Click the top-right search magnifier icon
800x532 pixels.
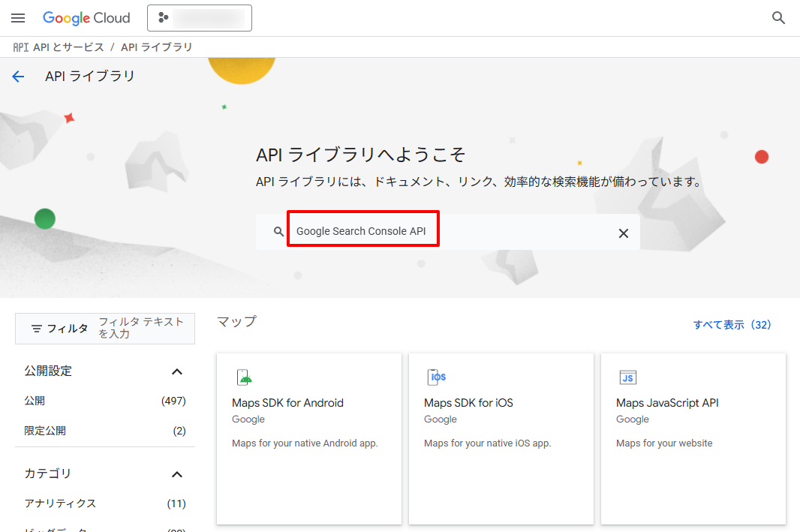tap(779, 18)
